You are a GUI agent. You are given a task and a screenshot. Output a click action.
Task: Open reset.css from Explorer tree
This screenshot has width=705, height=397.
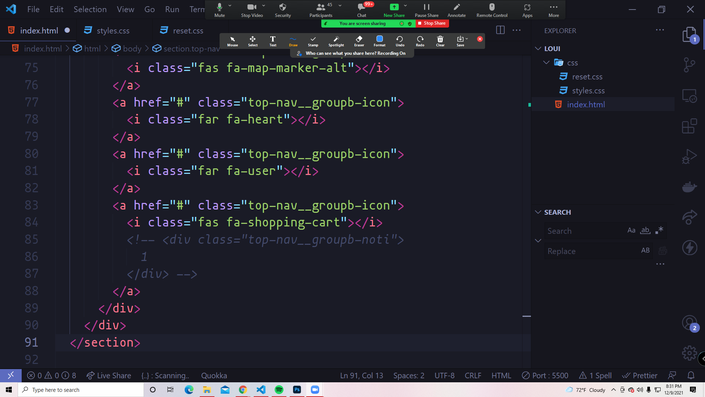587,77
